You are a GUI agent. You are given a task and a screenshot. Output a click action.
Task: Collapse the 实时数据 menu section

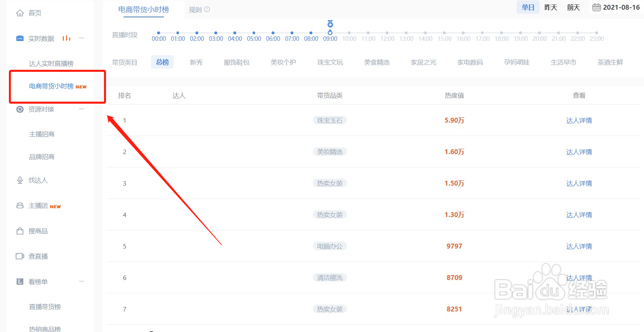[82, 38]
